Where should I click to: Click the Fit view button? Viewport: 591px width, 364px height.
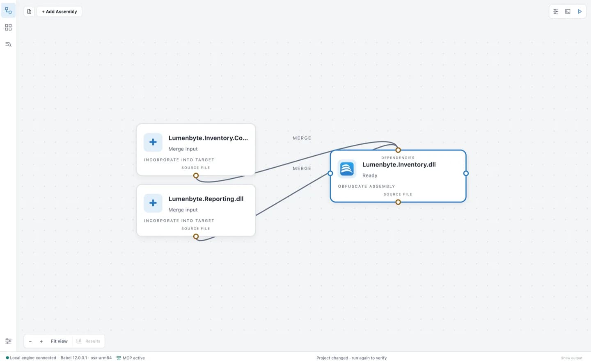(x=59, y=341)
